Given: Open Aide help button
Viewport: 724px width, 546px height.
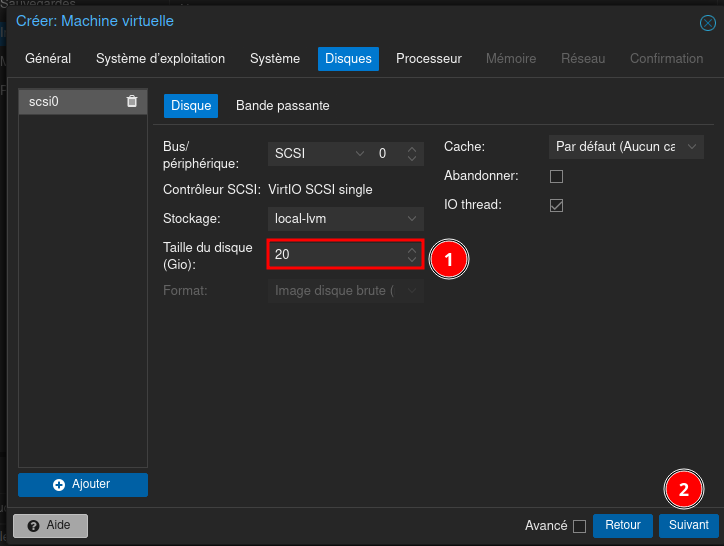Looking at the screenshot, I should [x=50, y=525].
